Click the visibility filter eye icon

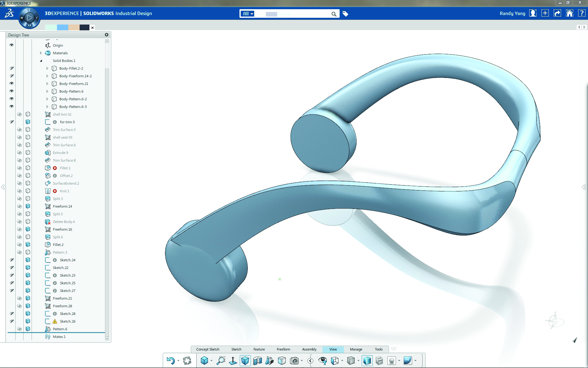[x=322, y=361]
